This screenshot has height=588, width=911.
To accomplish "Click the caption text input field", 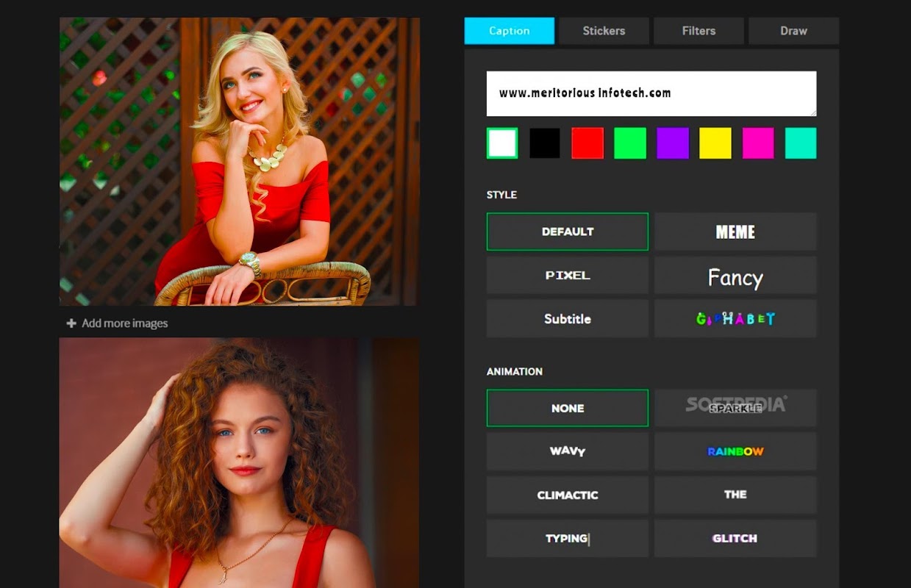I will [x=651, y=93].
